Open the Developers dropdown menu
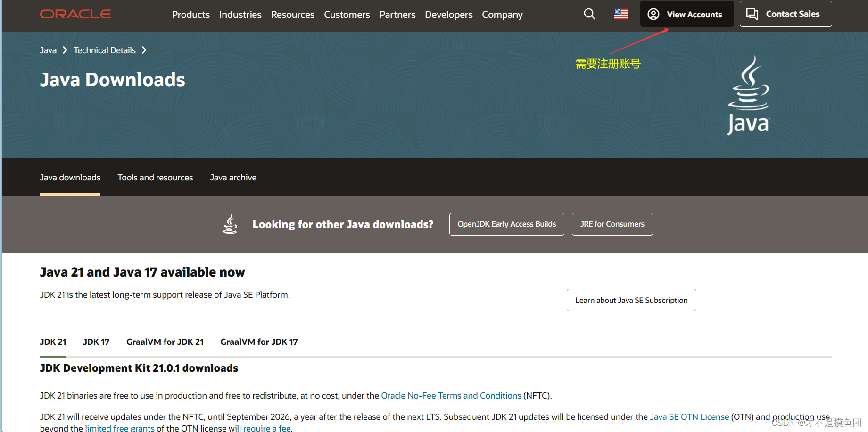This screenshot has height=432, width=868. 448,15
